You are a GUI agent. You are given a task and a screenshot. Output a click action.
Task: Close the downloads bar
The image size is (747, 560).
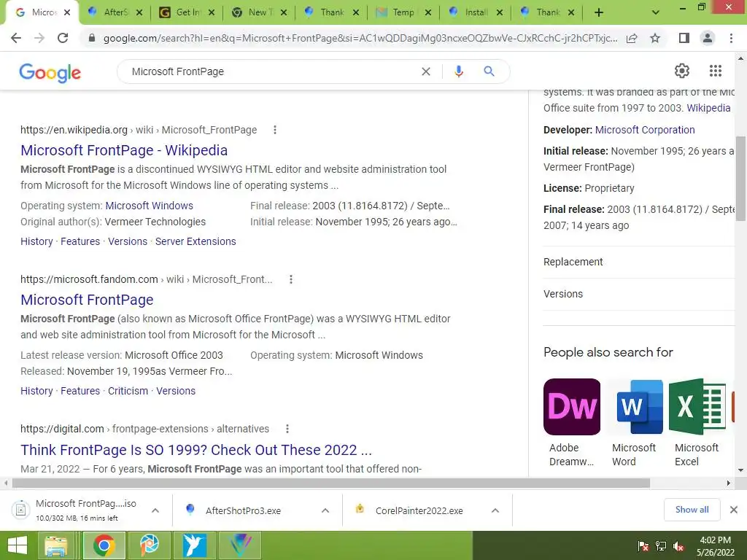[x=734, y=510]
